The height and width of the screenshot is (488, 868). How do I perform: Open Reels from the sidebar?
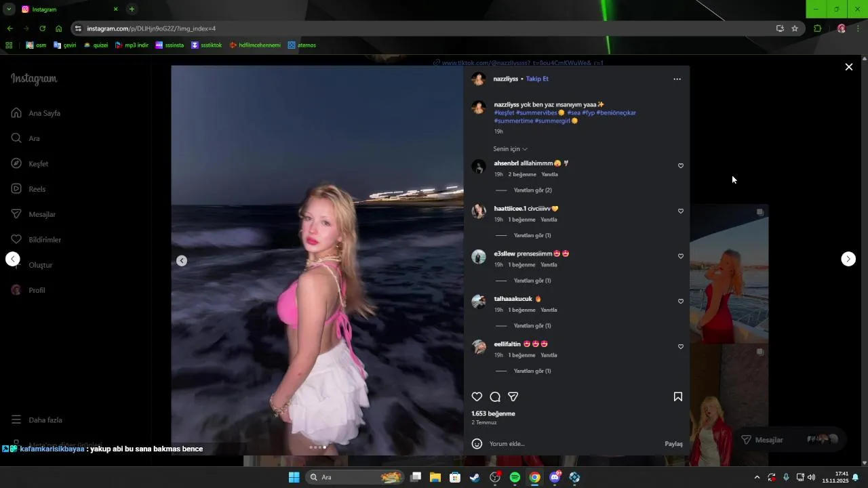[x=28, y=189]
